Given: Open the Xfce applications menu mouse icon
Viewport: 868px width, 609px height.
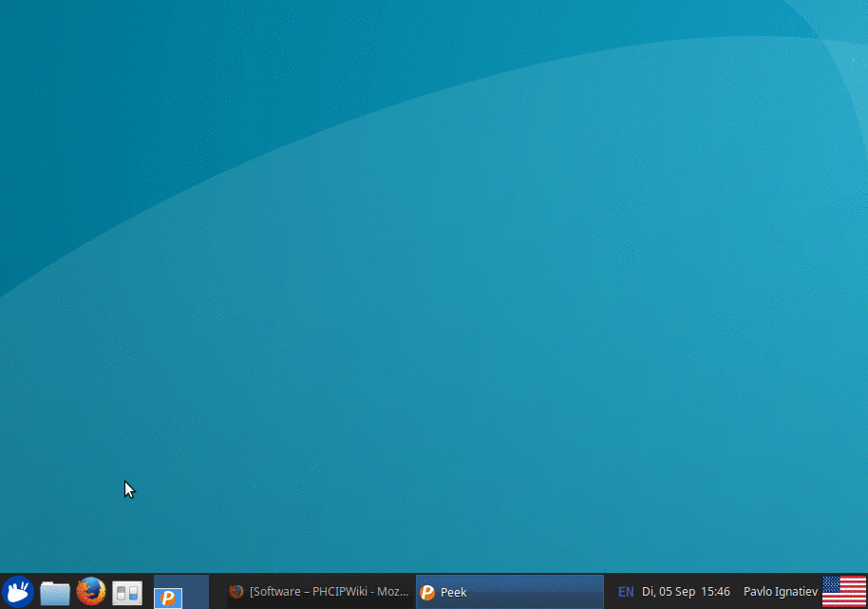Looking at the screenshot, I should (x=18, y=591).
